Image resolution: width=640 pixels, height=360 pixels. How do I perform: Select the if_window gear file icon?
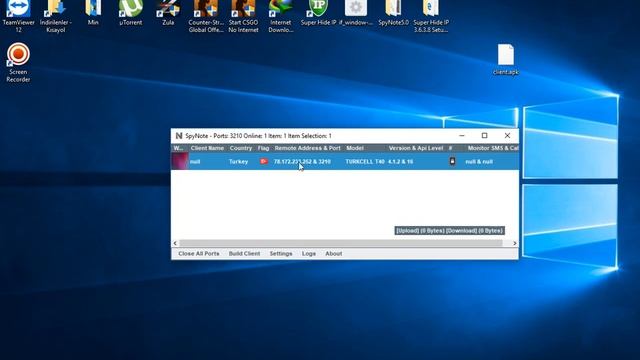[356, 12]
